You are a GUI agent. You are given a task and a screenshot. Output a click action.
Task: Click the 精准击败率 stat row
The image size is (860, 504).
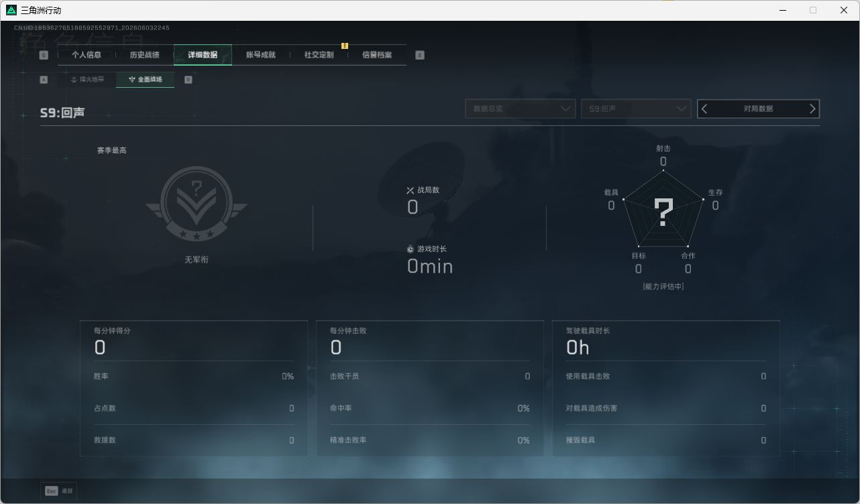430,440
